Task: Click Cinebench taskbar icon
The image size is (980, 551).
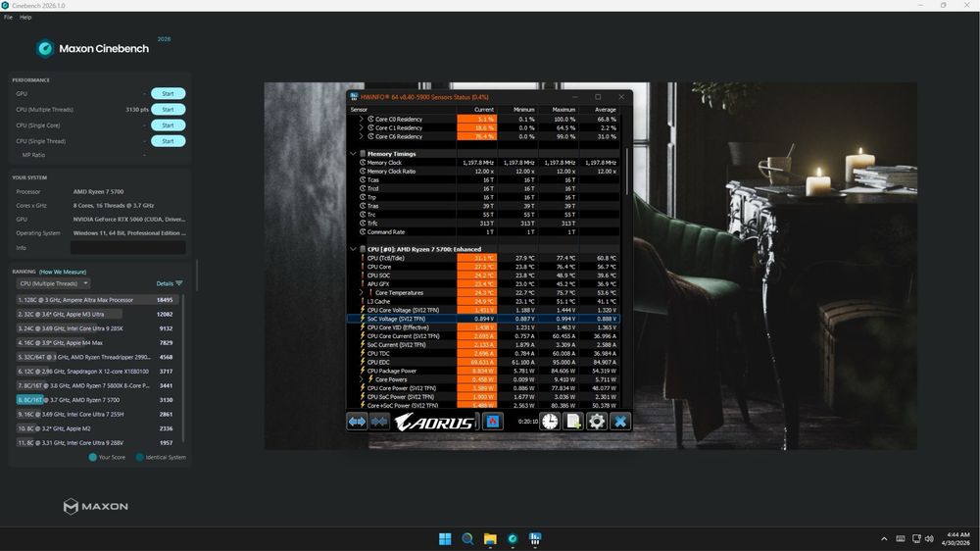Action: pos(513,539)
